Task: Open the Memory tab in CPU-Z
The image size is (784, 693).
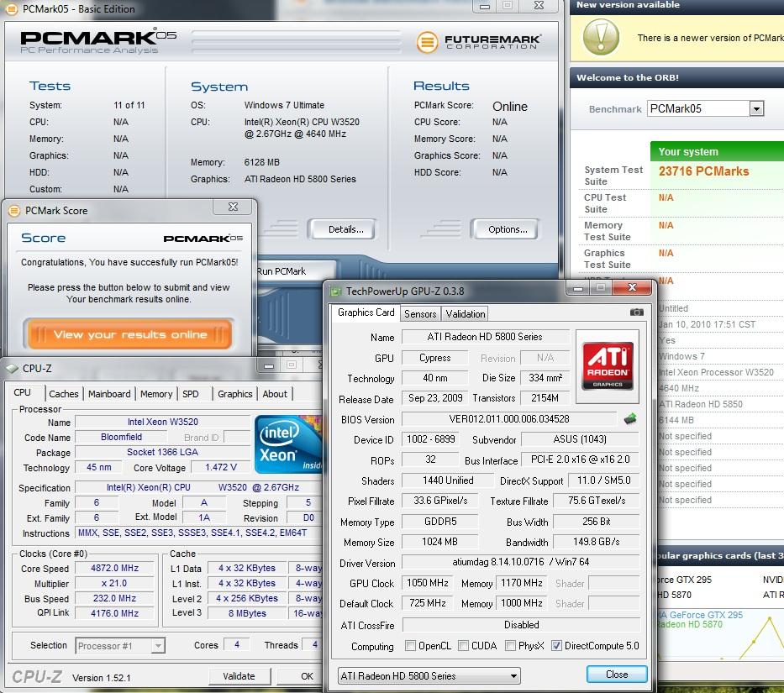Action: [x=156, y=394]
